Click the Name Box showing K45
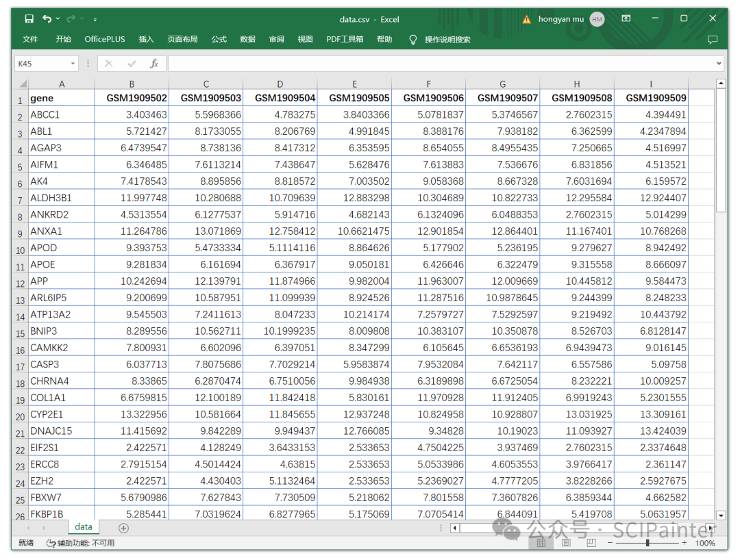Image resolution: width=740 pixels, height=560 pixels. (42, 64)
